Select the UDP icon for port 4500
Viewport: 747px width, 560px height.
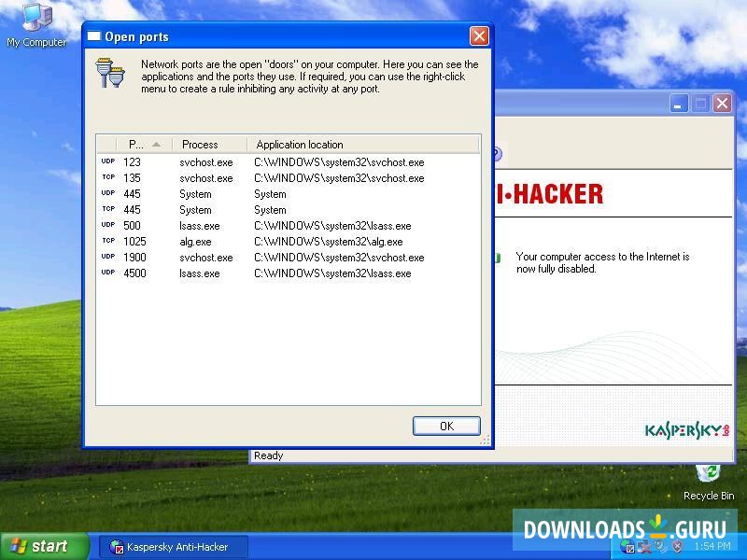[108, 273]
